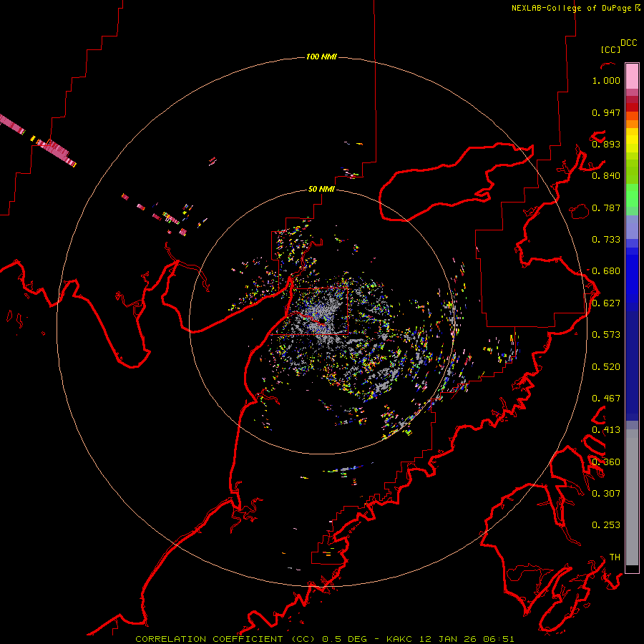Click the 0.573 color scale label
The height and width of the screenshot is (644, 644).
pos(606,335)
